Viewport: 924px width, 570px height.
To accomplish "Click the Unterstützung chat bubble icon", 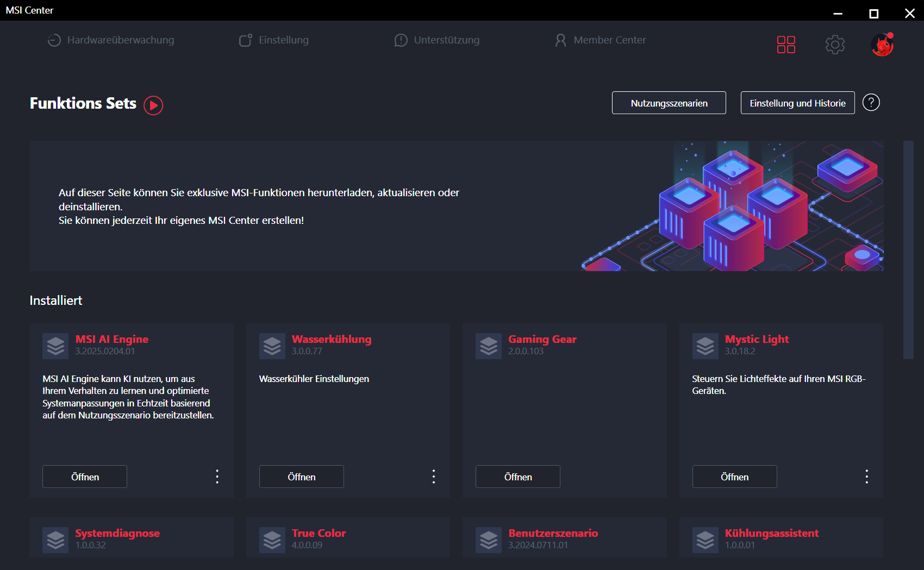I will [401, 40].
